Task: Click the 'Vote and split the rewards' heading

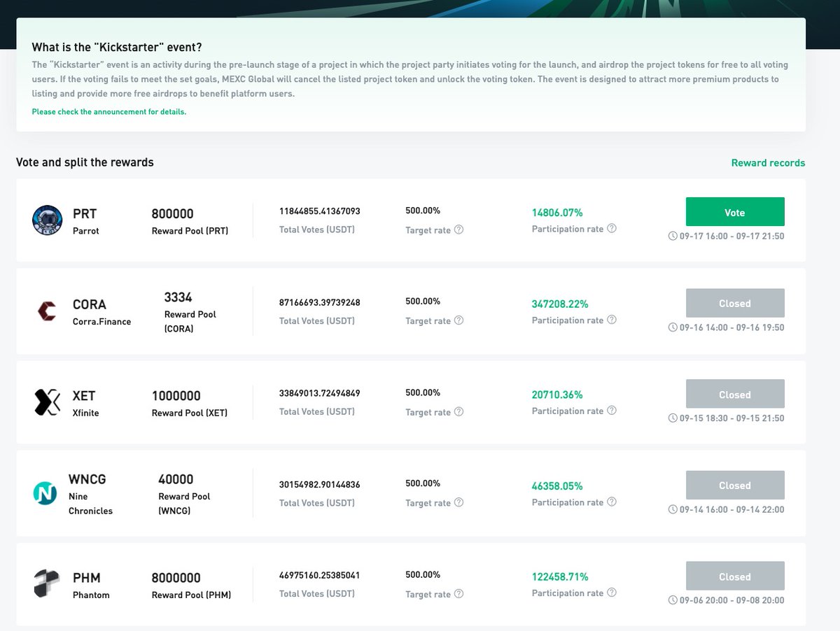Action: tap(85, 162)
